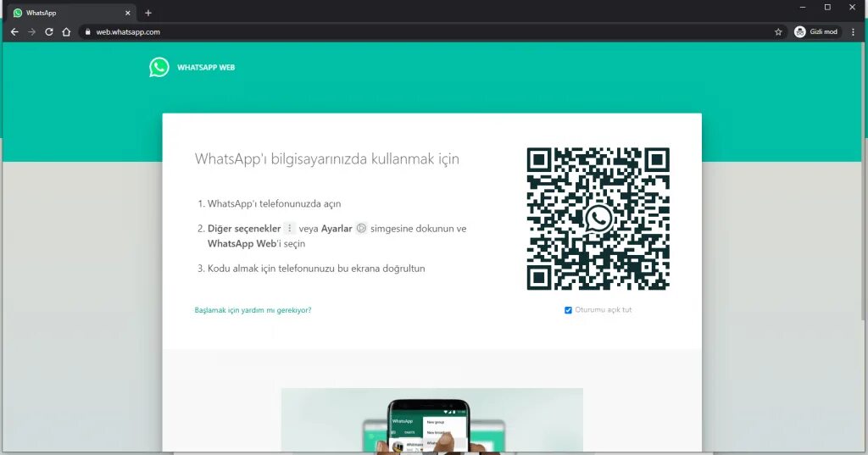
Task: Open the Başlamak için yardım mı gerekiyor link
Action: tap(253, 310)
